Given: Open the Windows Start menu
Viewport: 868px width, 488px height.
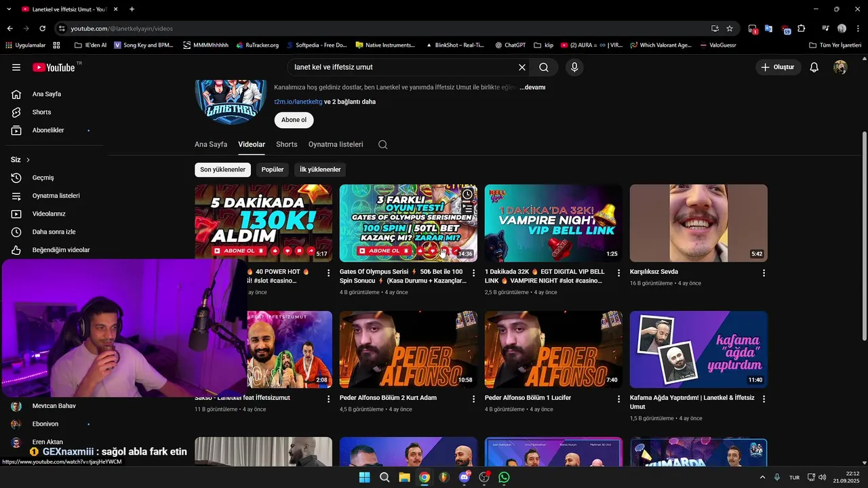Looking at the screenshot, I should (364, 477).
